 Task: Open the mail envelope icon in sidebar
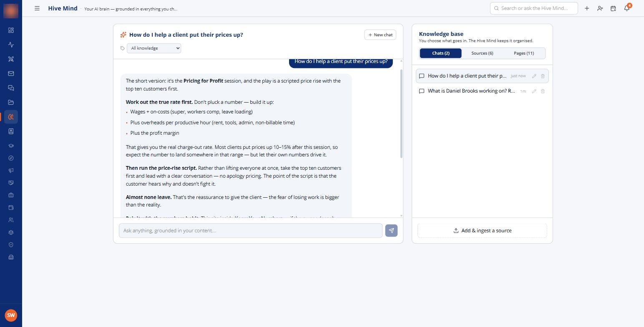pos(11,73)
